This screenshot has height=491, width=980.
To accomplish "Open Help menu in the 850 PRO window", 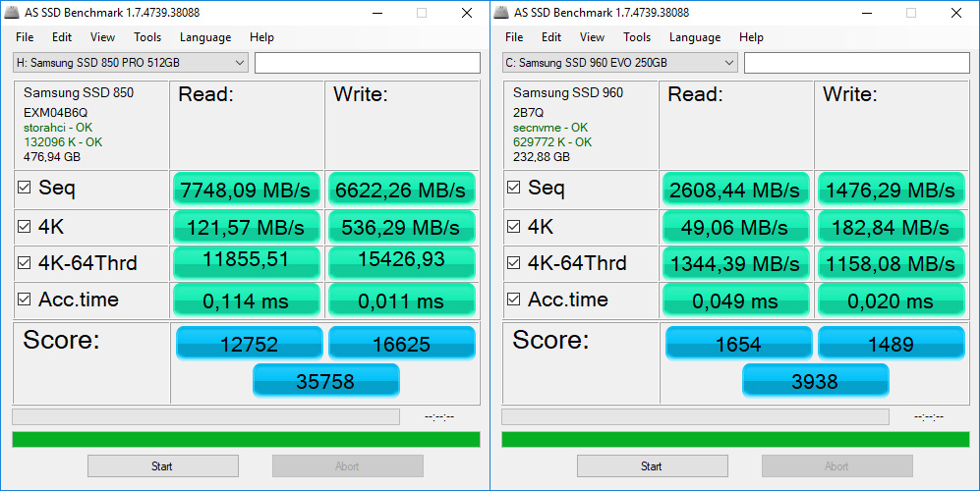I will 261,37.
